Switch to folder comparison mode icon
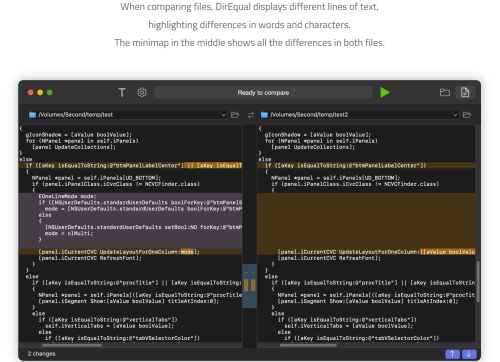Image resolution: width=500 pixels, height=362 pixels. [x=445, y=92]
